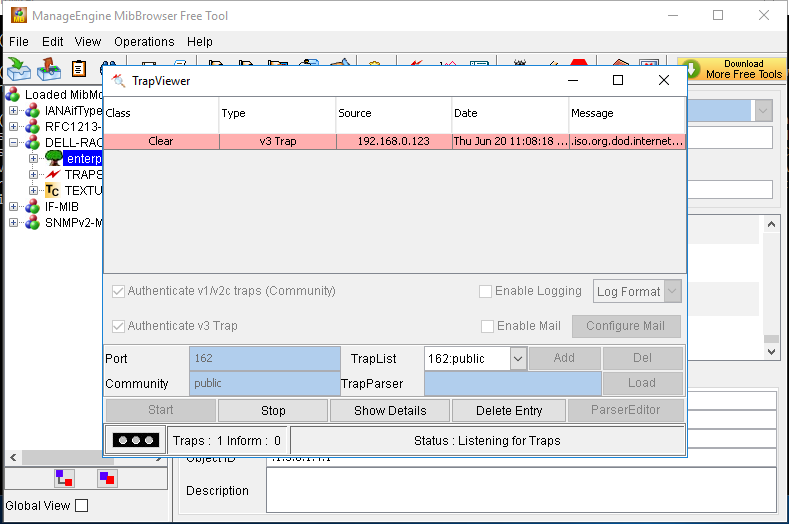Select the TRAPS red lightning icon
The height and width of the screenshot is (524, 789).
[53, 174]
